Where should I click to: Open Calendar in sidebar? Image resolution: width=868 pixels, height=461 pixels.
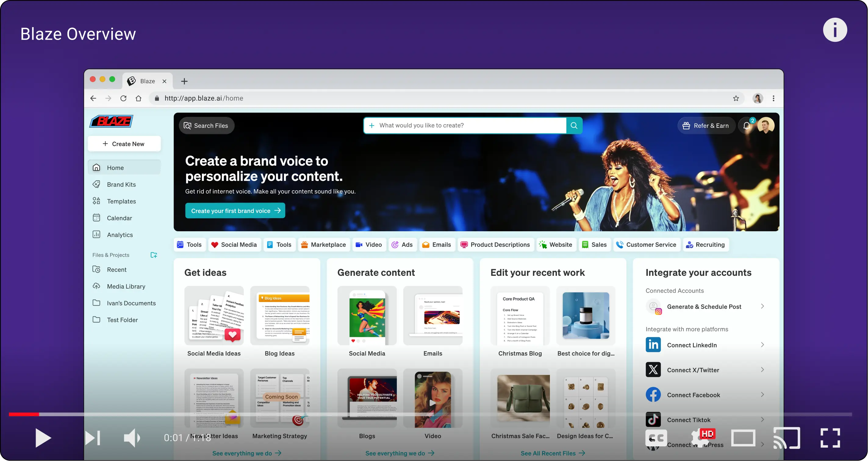click(x=124, y=218)
